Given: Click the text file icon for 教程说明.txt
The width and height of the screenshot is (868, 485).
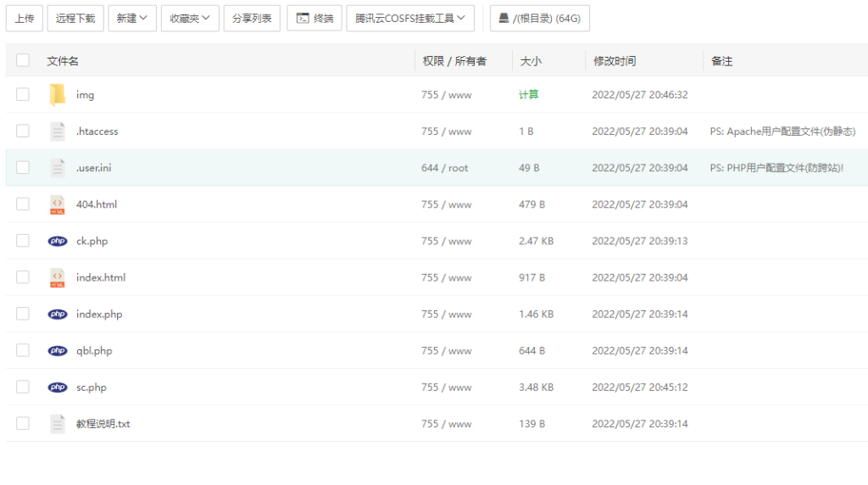Looking at the screenshot, I should pyautogui.click(x=58, y=424).
